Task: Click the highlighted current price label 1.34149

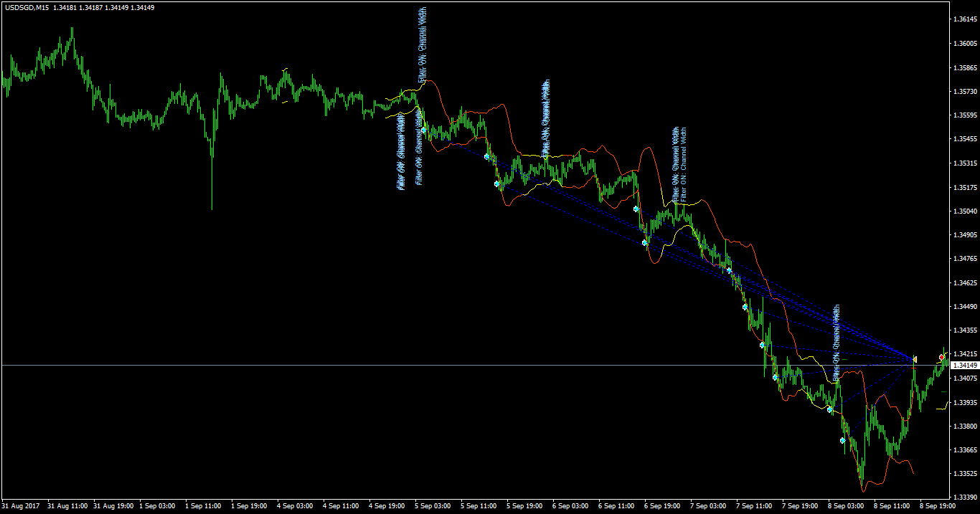Action: 963,366
